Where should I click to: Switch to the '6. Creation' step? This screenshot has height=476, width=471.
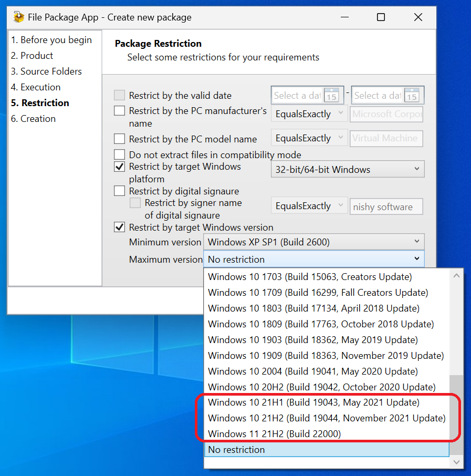[x=33, y=119]
